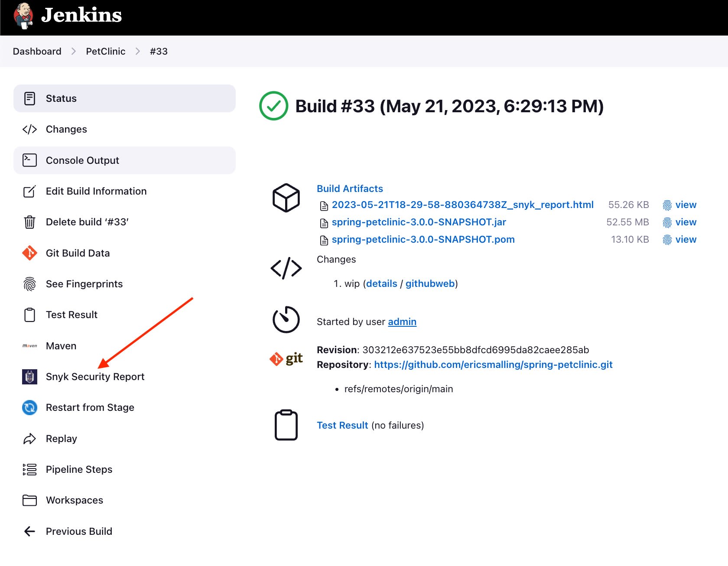The image size is (728, 566).
Task: Click the Previous Build left arrow icon
Action: [29, 531]
